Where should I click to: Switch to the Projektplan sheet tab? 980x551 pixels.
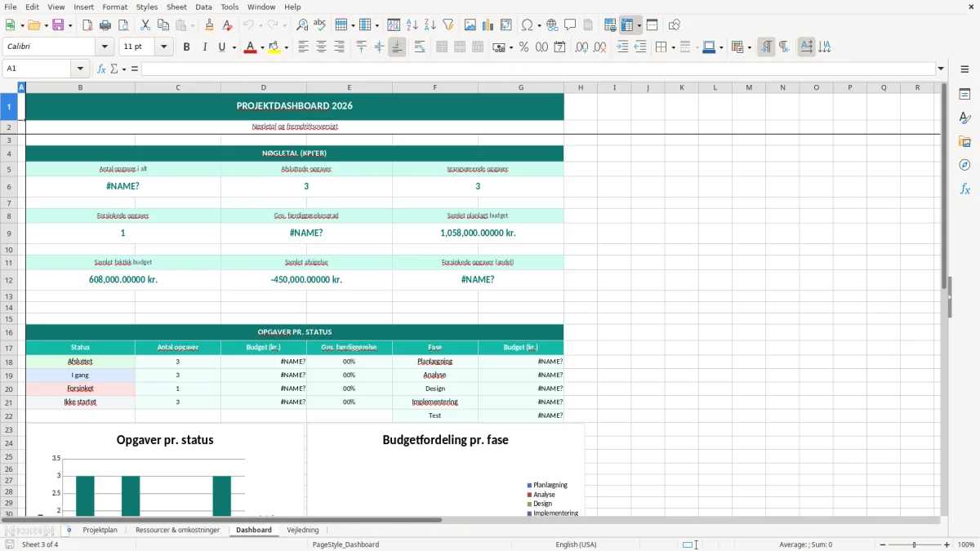100,530
